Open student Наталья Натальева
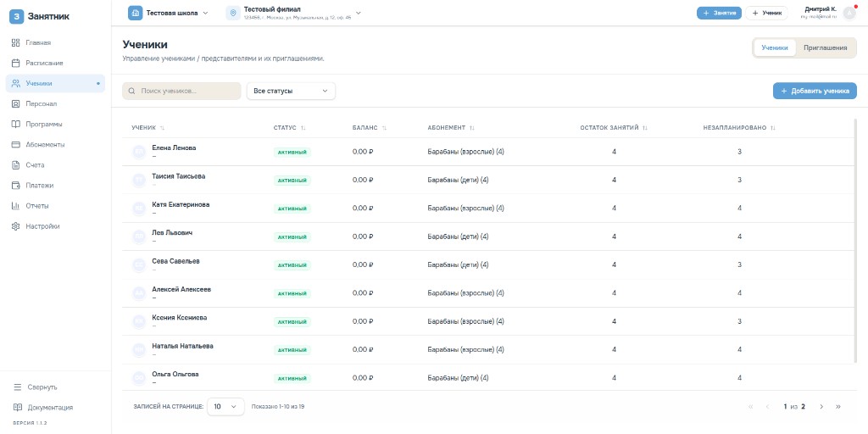The width and height of the screenshot is (868, 434). click(x=183, y=346)
